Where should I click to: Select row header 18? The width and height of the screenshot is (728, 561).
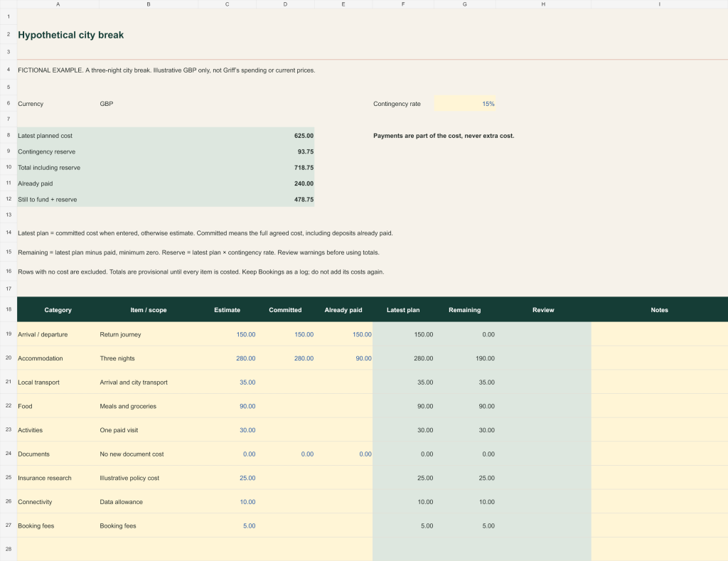tap(9, 309)
